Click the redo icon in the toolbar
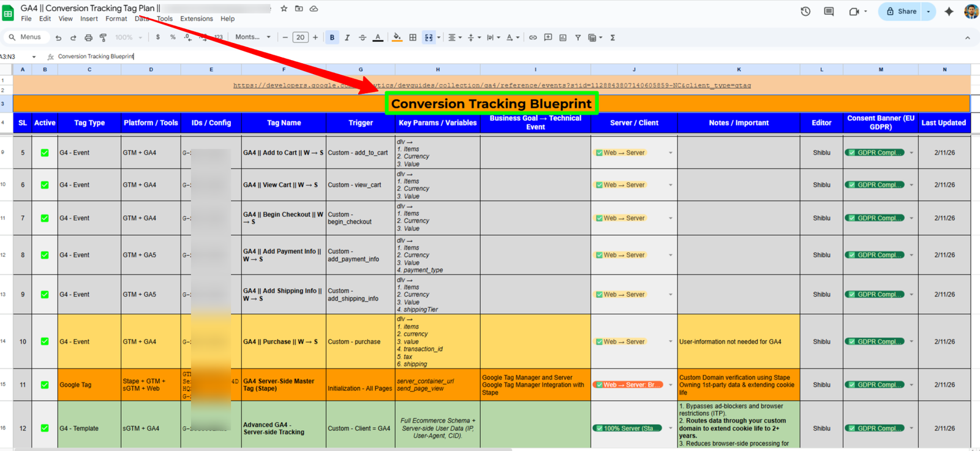The width and height of the screenshot is (980, 451). 73,37
